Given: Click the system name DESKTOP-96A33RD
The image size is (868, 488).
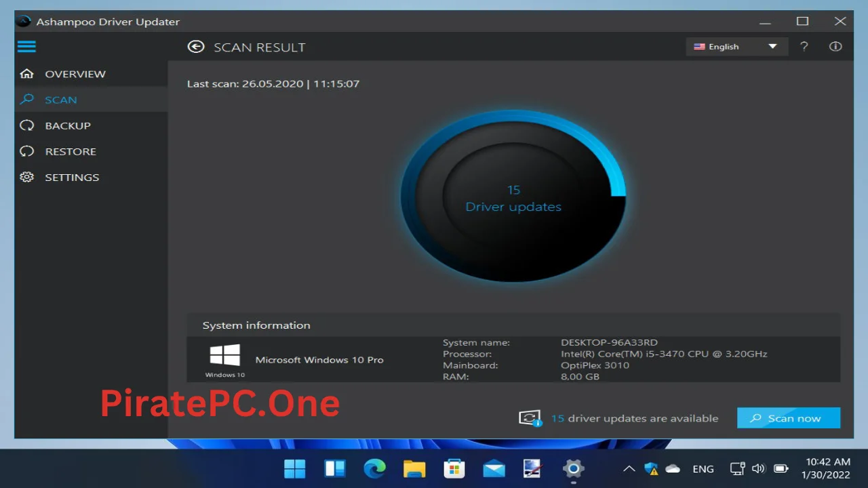Looking at the screenshot, I should tap(609, 342).
